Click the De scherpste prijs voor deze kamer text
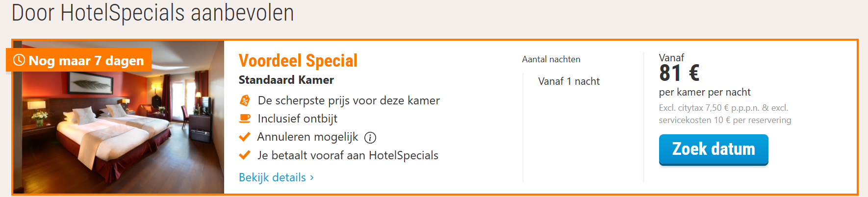Screen dimensions: 868x197 coord(349,100)
